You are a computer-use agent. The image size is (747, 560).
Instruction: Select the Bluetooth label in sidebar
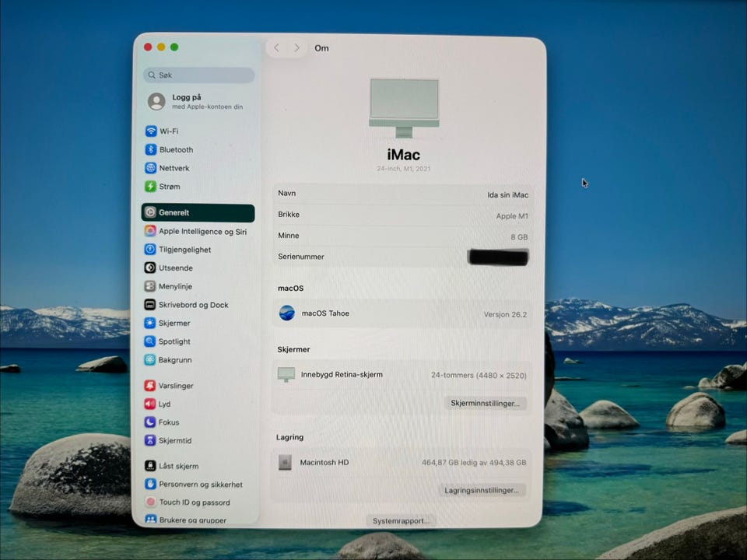[x=177, y=149]
